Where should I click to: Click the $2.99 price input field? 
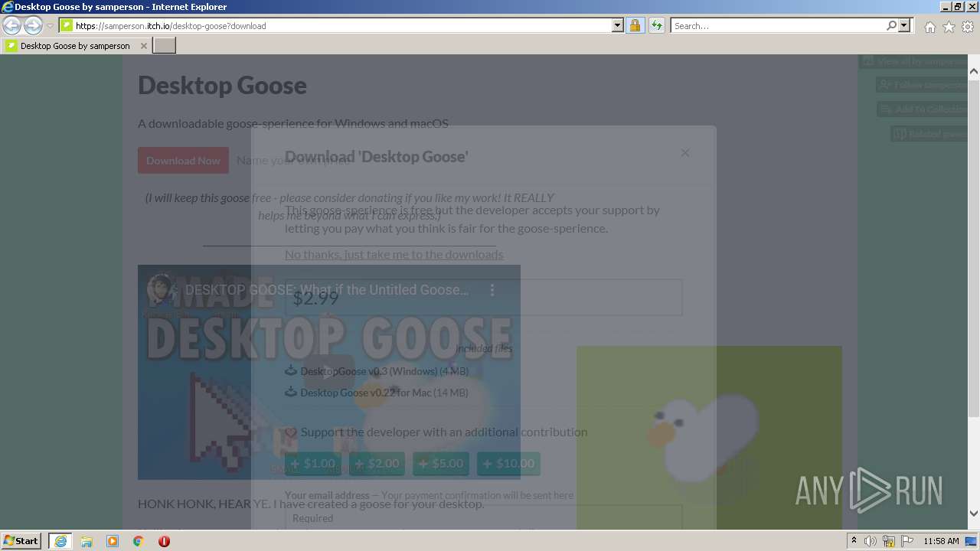click(x=483, y=298)
